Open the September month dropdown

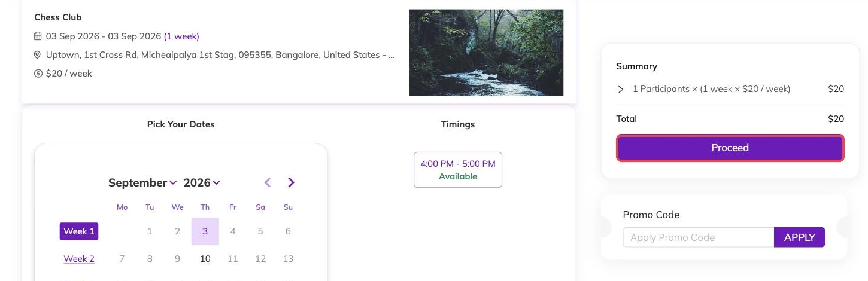[142, 182]
